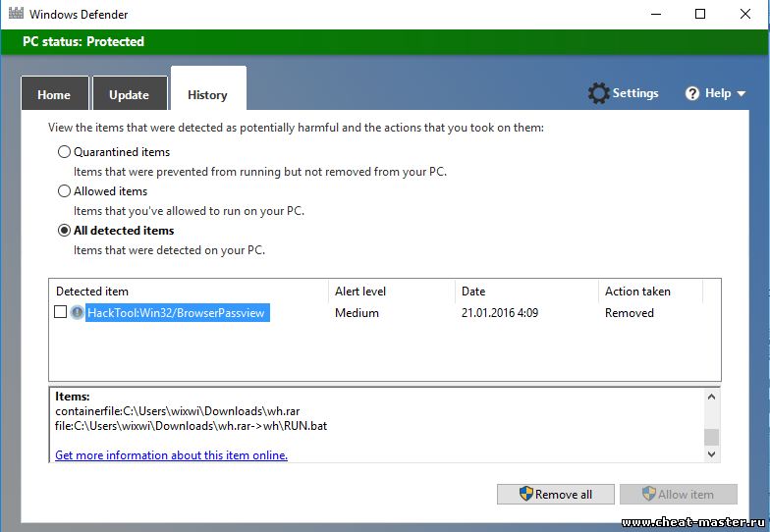
Task: Select the Quarantined items radio button
Action: (65, 151)
